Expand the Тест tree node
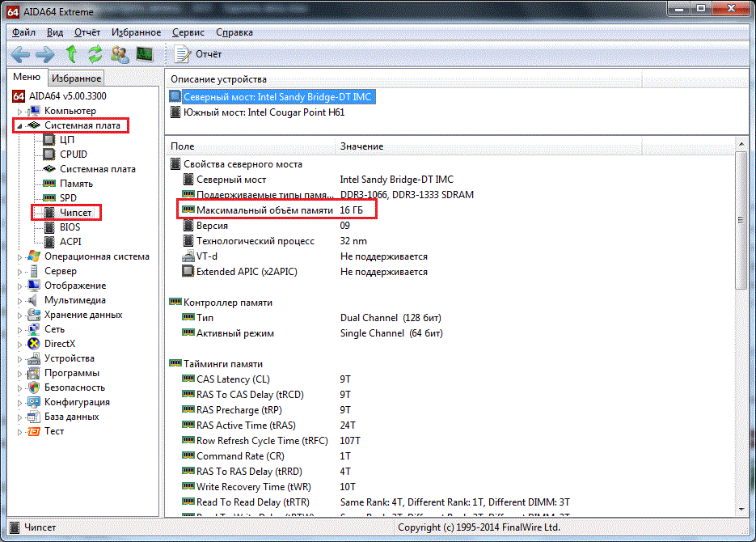This screenshot has height=542, width=756. tap(19, 431)
